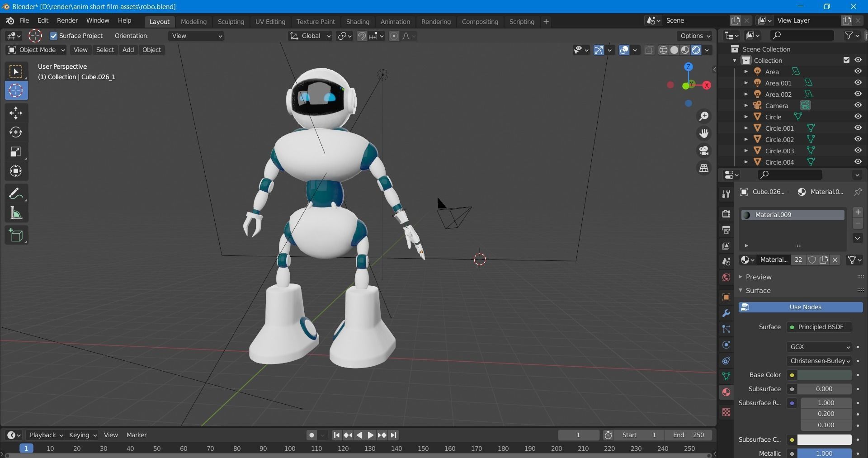Image resolution: width=868 pixels, height=458 pixels.
Task: Open the Orientation View dropdown
Action: (x=197, y=36)
